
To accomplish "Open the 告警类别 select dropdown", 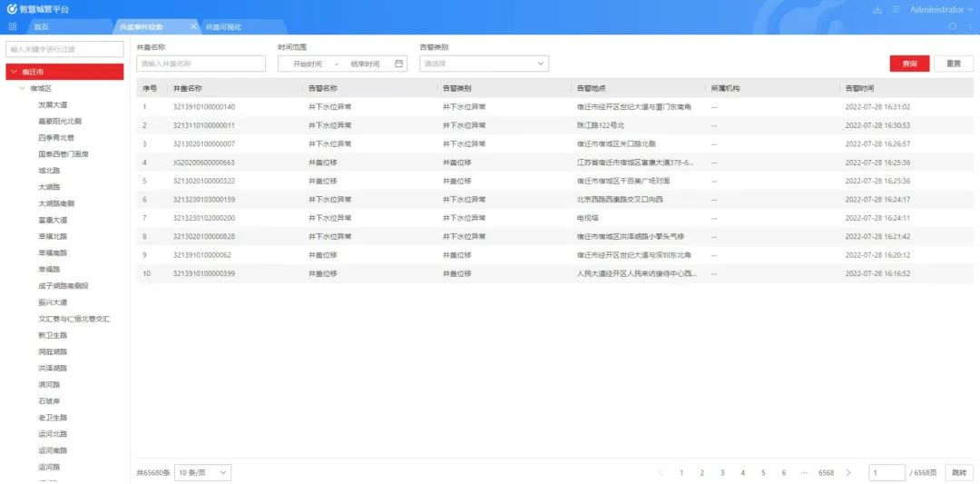I will click(x=484, y=64).
